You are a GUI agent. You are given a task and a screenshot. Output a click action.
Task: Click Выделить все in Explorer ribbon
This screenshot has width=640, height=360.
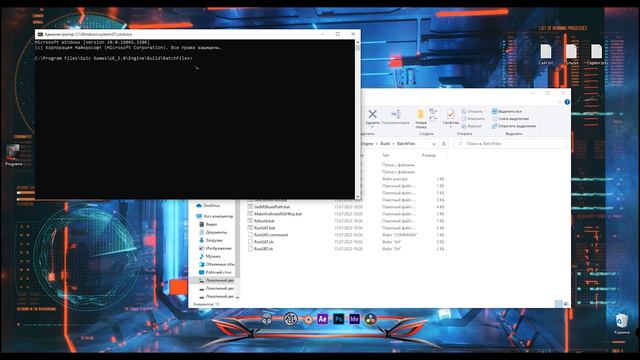tap(507, 111)
